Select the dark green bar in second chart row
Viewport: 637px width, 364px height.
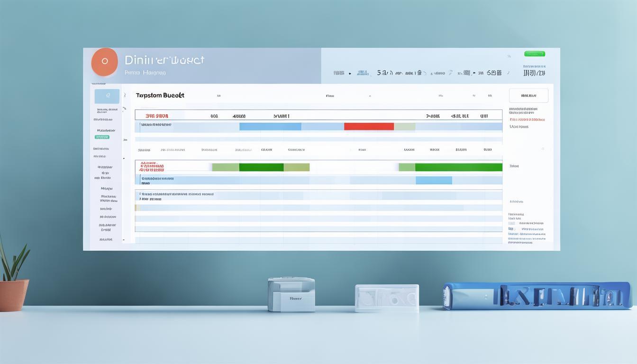(x=261, y=167)
